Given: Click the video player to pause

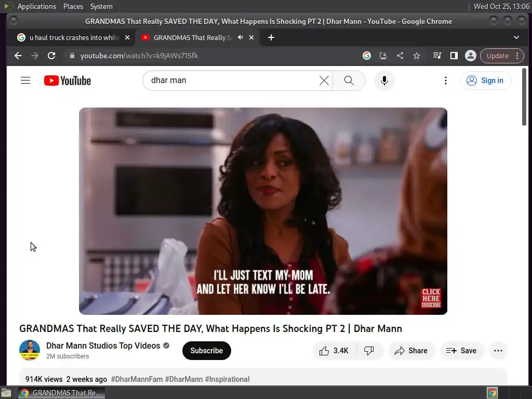Looking at the screenshot, I should pyautogui.click(x=263, y=211).
